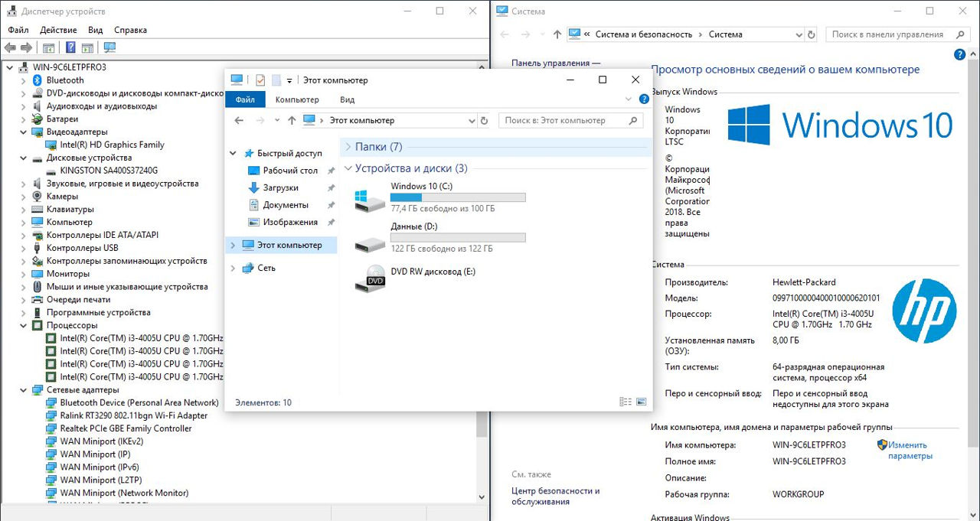Image resolution: width=980 pixels, height=521 pixels.
Task: Expand the Bluetooth device category
Action: pyautogui.click(x=22, y=80)
